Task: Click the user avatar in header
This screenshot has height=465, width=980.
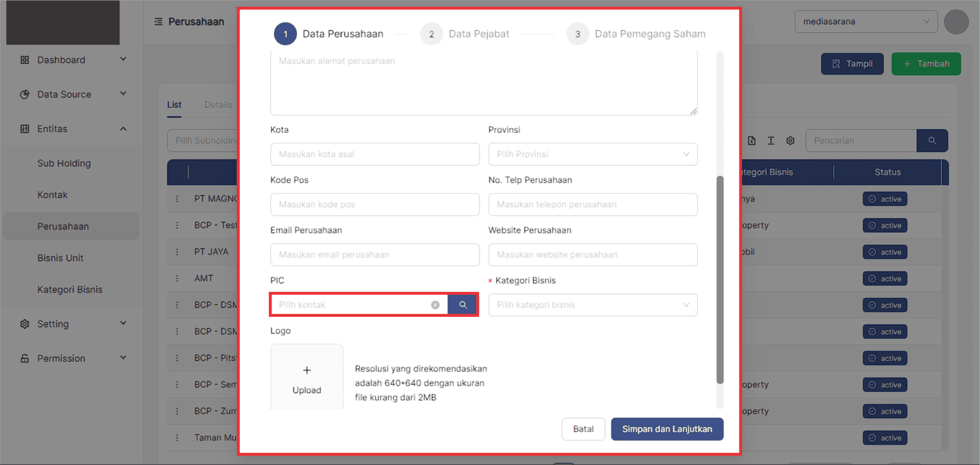Action: 956,22
